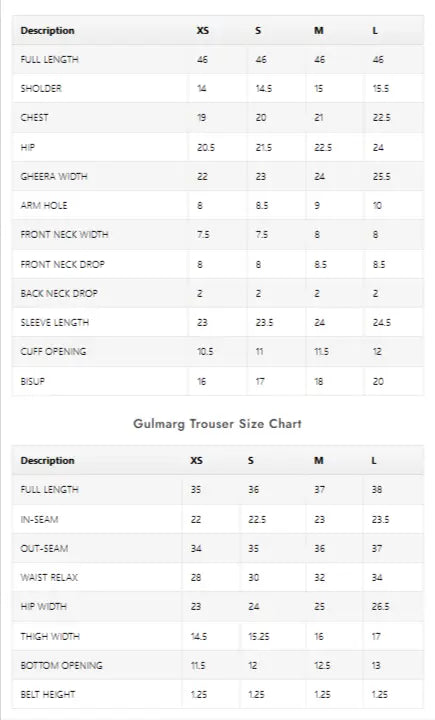The width and height of the screenshot is (435, 720).
Task: Select the XS column header in top table
Action: 203,30
